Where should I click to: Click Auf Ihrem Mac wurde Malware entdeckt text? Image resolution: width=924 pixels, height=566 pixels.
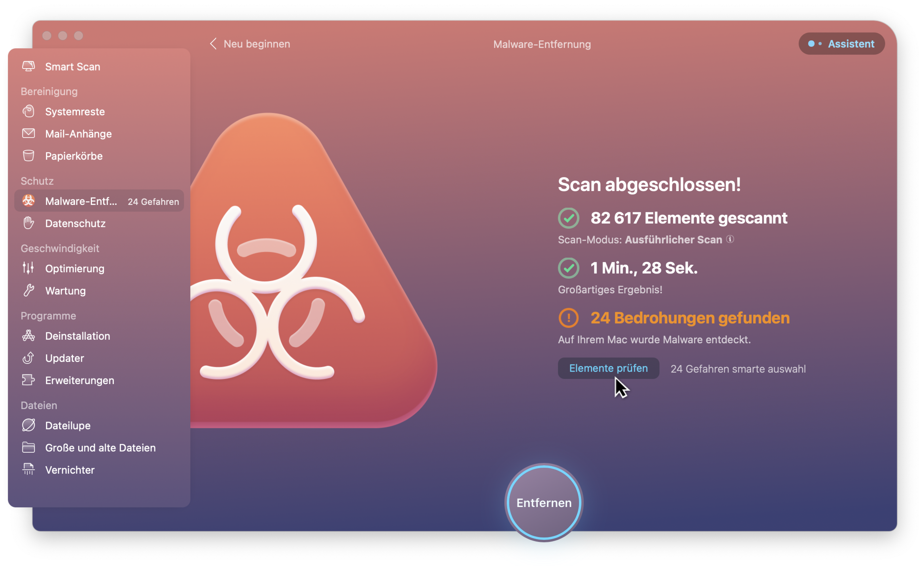(x=654, y=340)
